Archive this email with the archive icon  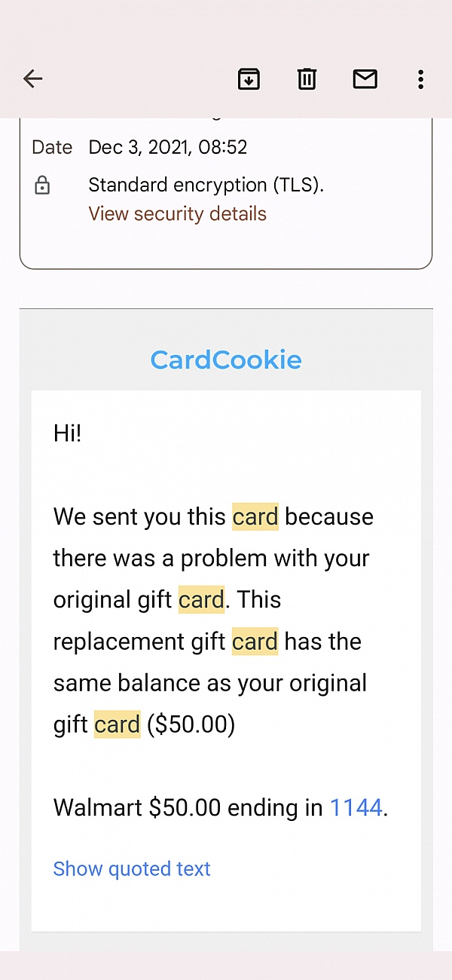pyautogui.click(x=249, y=78)
